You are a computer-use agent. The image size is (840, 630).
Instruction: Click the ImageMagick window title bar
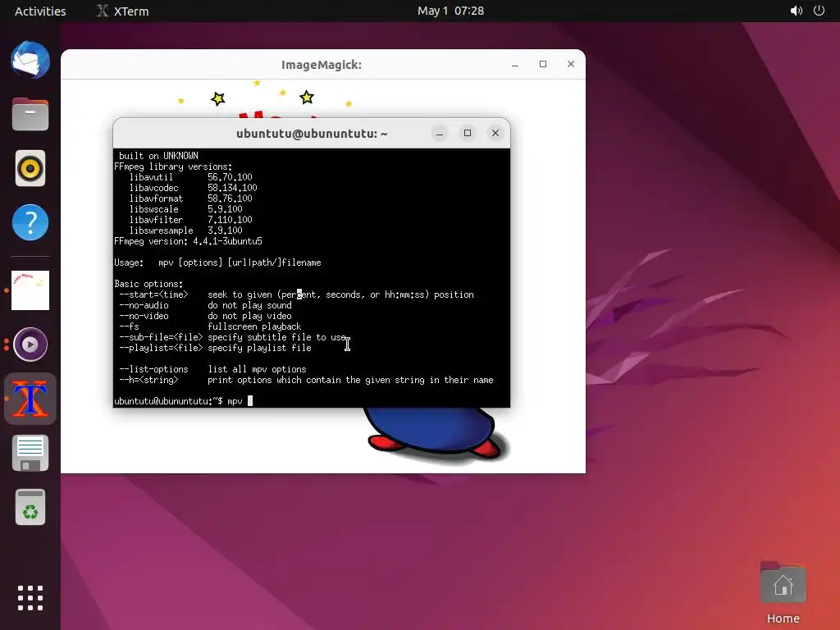click(x=322, y=65)
